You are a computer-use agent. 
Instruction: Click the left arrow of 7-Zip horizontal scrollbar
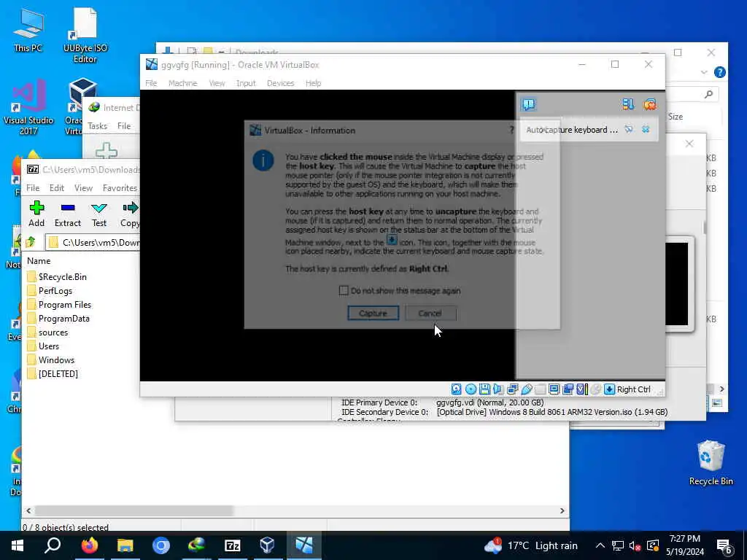point(28,510)
